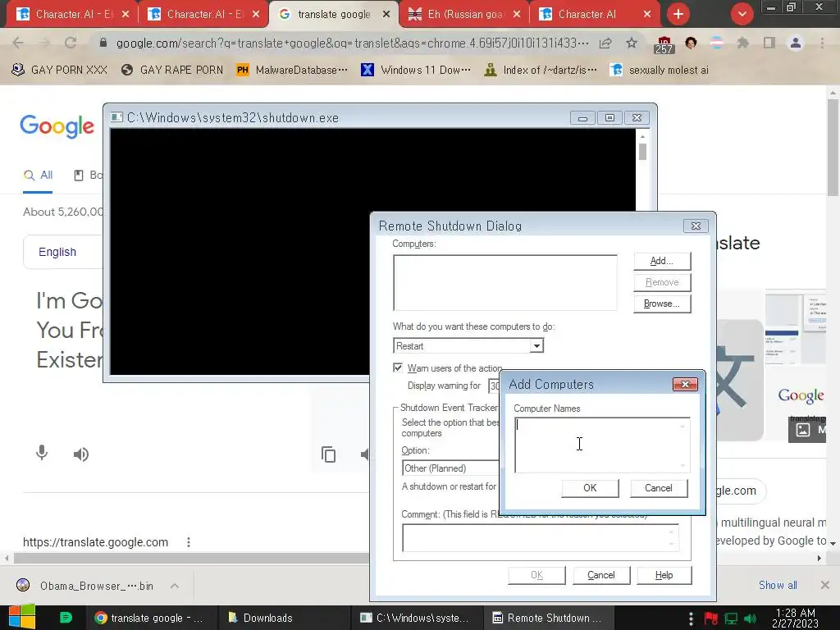The width and height of the screenshot is (840, 630).
Task: Click the browser page's vertical scrollbar
Action: tap(833, 148)
